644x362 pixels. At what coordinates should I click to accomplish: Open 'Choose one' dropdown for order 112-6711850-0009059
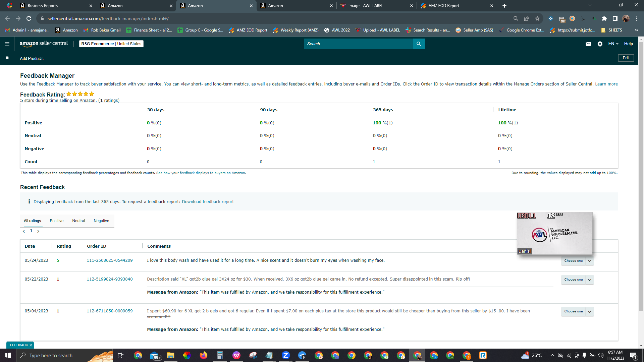click(577, 311)
